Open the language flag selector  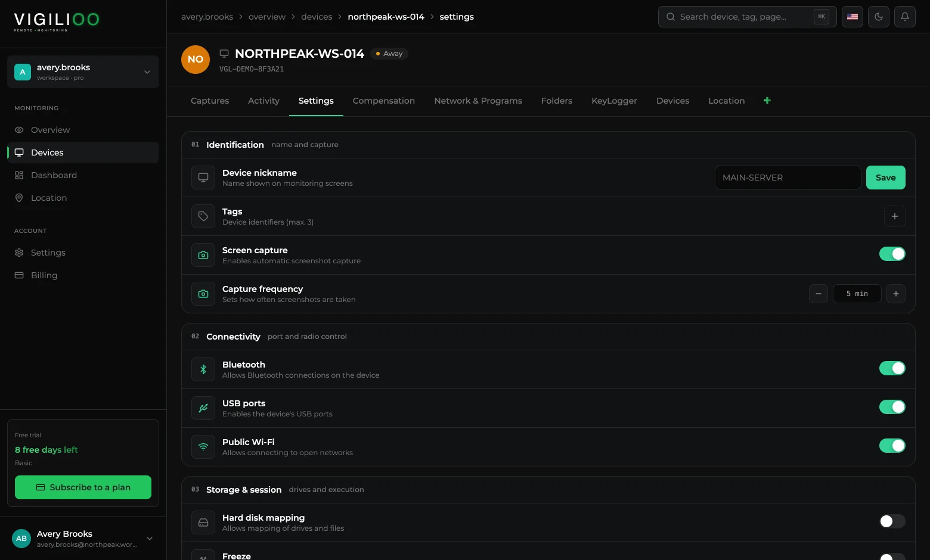click(852, 17)
